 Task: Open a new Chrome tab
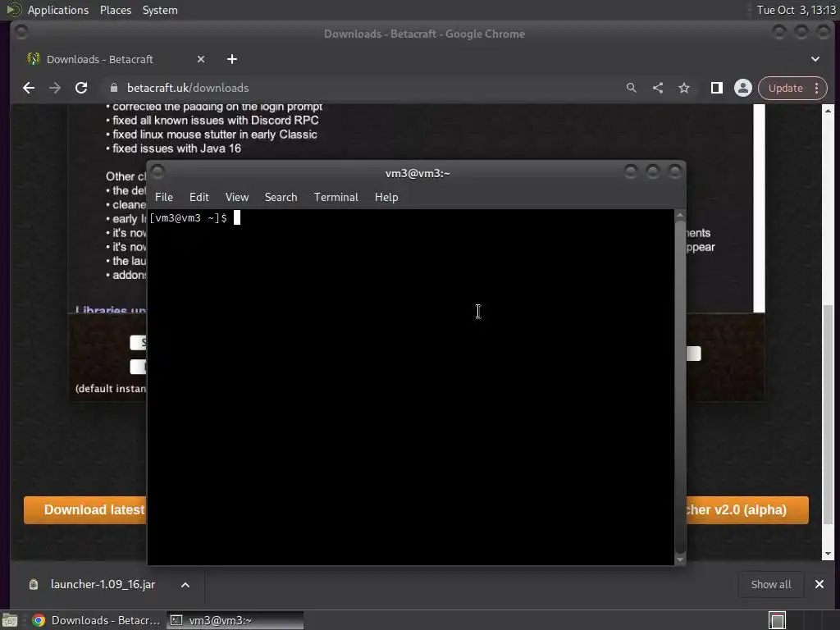coord(232,59)
